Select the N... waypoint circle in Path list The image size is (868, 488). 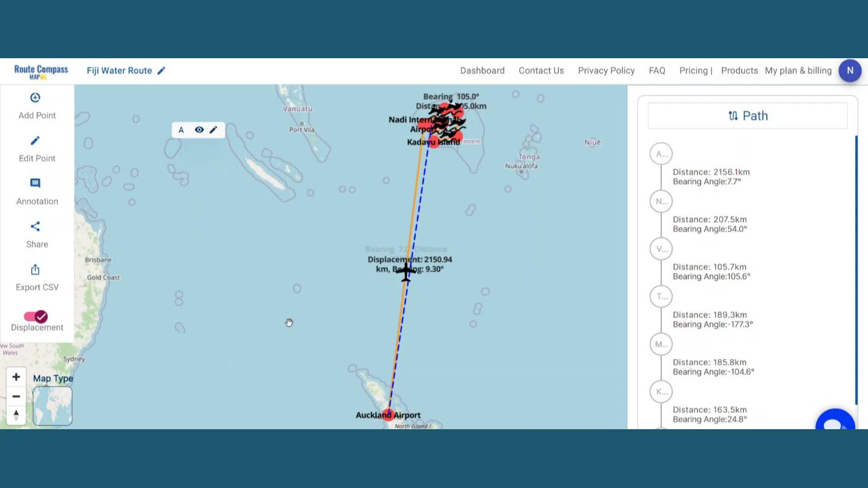pos(661,201)
